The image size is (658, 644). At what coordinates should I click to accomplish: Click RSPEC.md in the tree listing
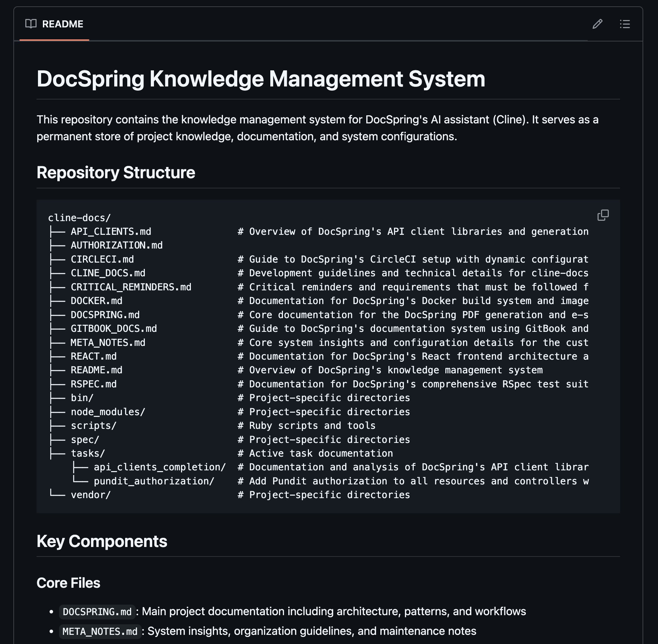93,384
